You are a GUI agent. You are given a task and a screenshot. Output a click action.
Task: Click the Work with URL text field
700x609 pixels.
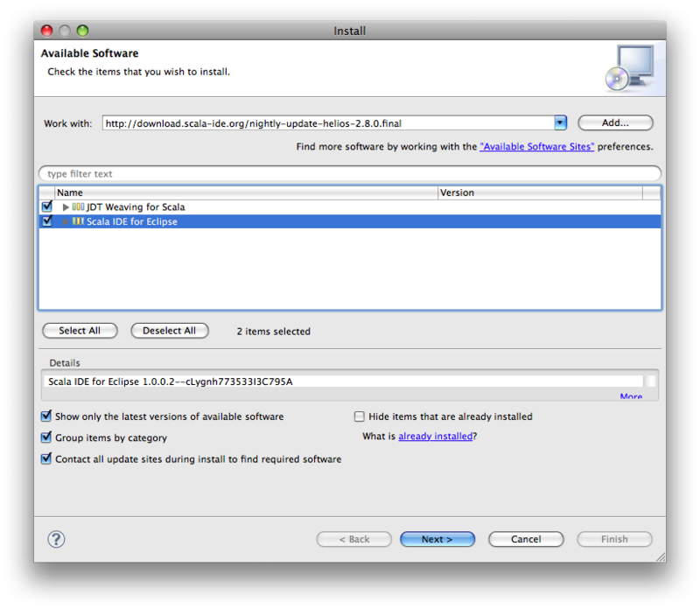[328, 122]
